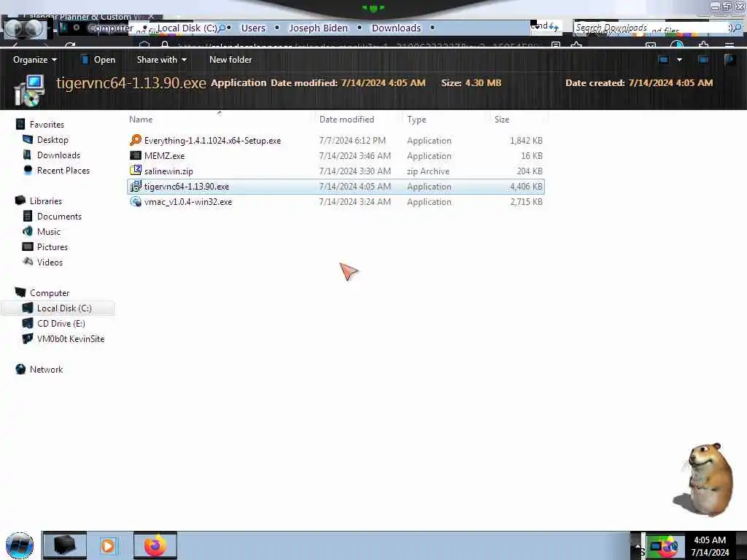Select the tigervnc64-1.13.90.exe file icon

pos(135,186)
